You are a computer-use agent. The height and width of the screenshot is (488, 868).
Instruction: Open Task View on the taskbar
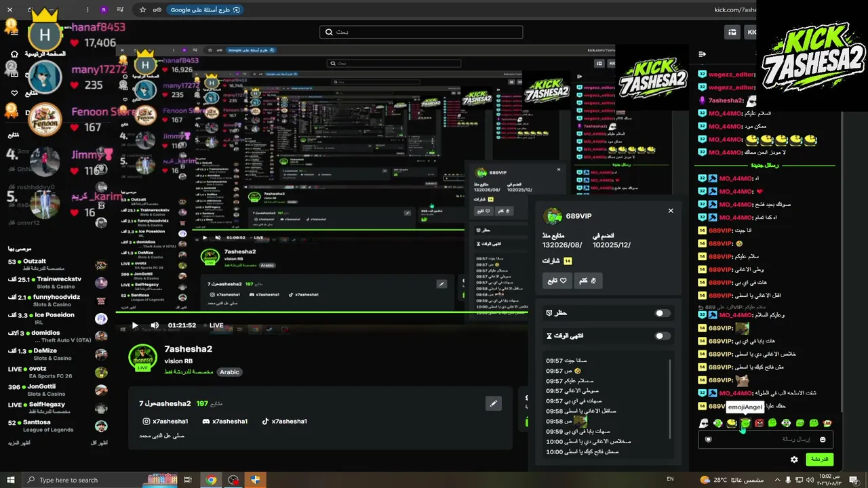click(189, 480)
